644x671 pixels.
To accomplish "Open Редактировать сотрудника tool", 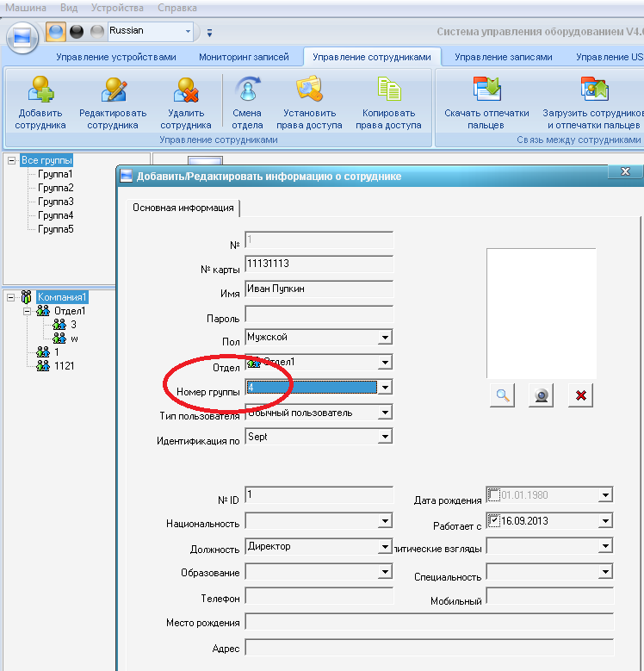I will tap(114, 89).
